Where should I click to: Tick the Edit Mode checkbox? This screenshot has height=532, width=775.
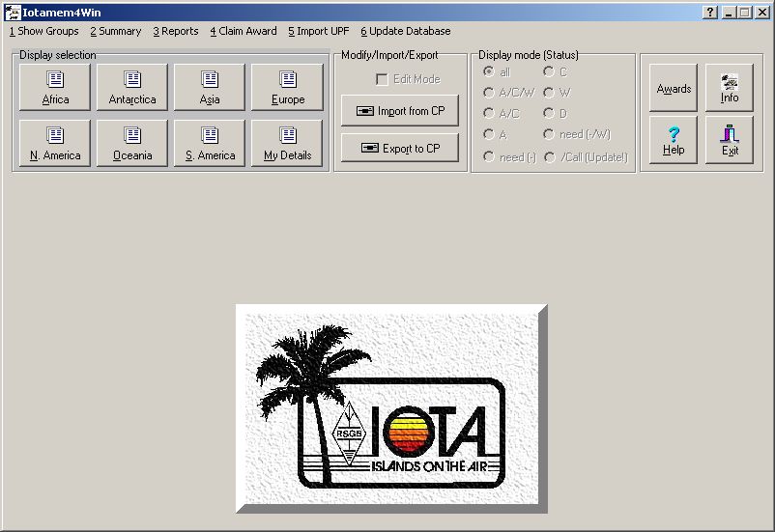point(382,79)
